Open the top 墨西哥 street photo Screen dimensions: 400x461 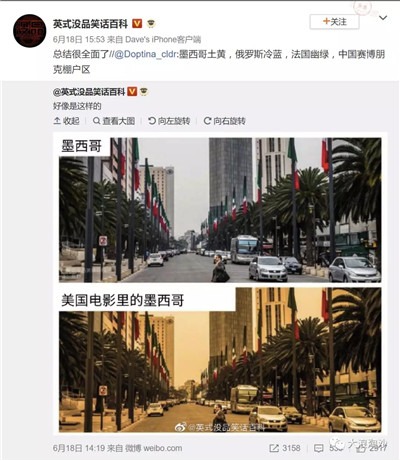click(x=220, y=210)
